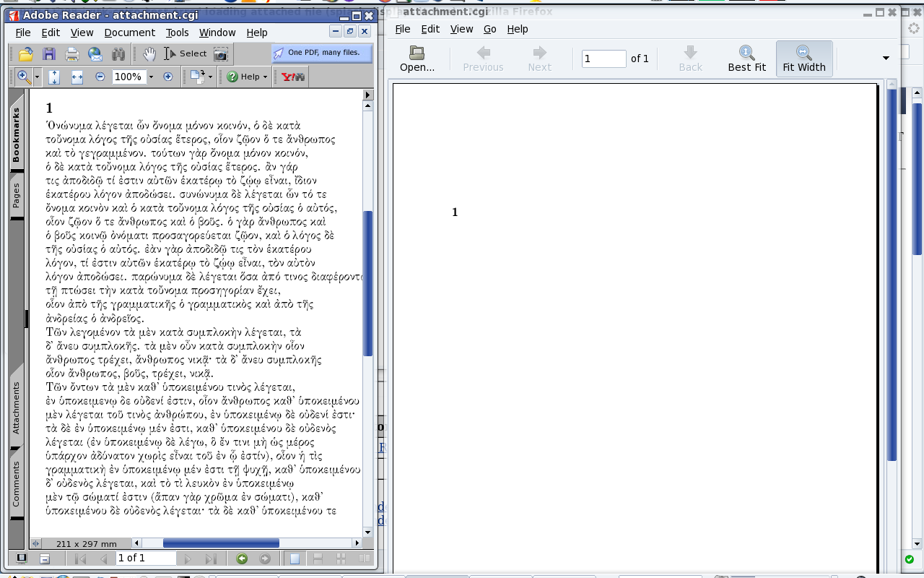Open the Document menu in Adobe Reader
Image resolution: width=924 pixels, height=578 pixels.
point(129,33)
